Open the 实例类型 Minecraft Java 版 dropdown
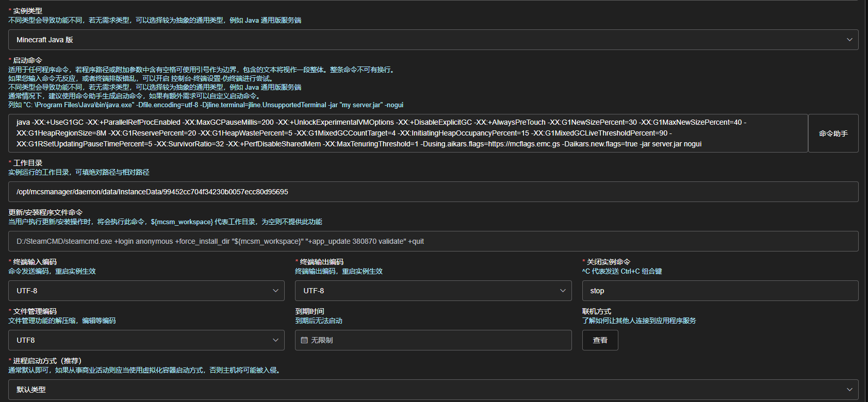Viewport: 868px width, 402px height. pos(433,40)
